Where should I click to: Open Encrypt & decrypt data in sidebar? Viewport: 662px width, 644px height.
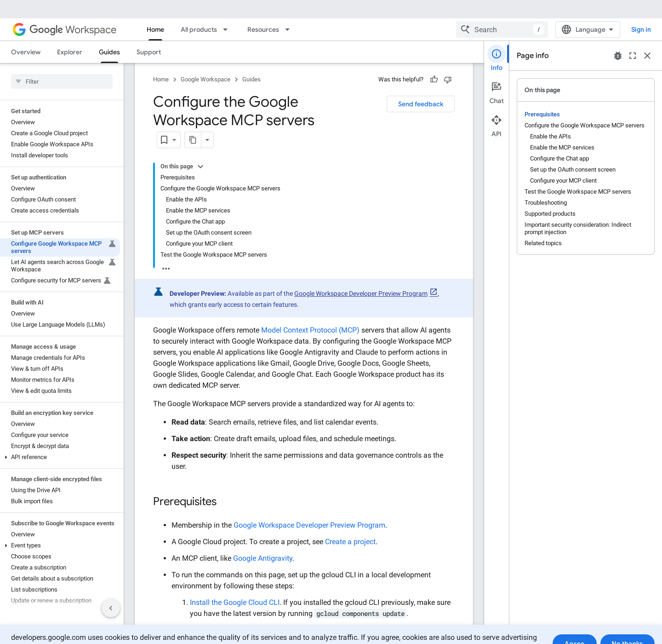click(40, 446)
